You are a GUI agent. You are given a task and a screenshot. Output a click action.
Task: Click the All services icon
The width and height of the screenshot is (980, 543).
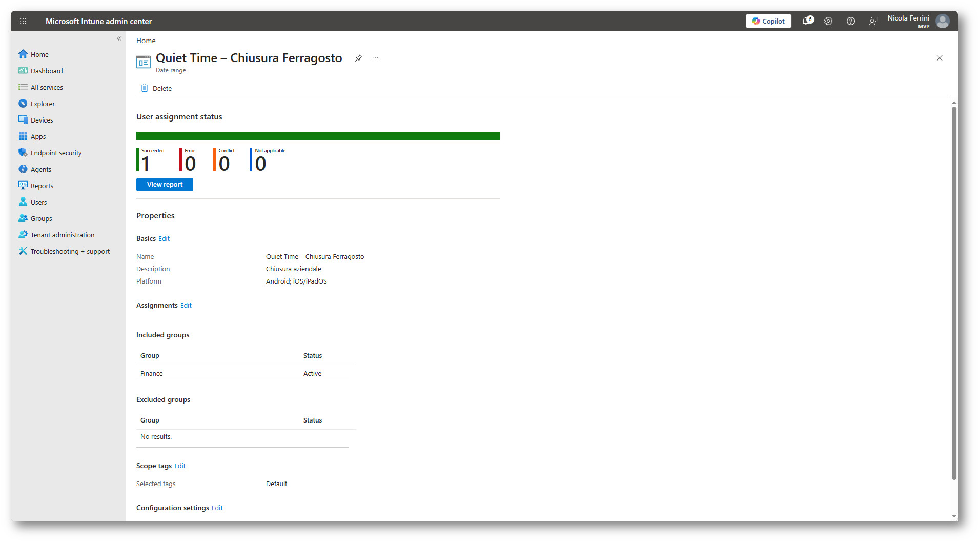pos(23,87)
